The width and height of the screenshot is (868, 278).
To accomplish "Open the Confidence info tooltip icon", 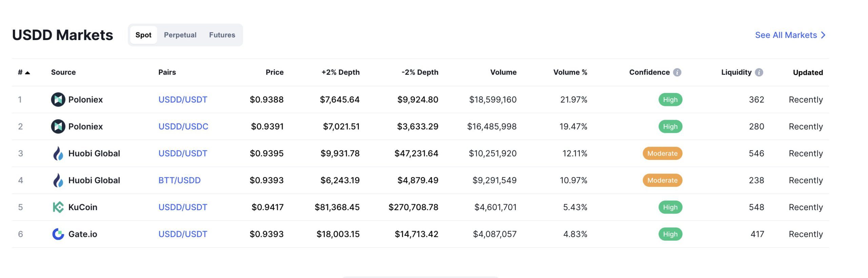I will pos(677,72).
